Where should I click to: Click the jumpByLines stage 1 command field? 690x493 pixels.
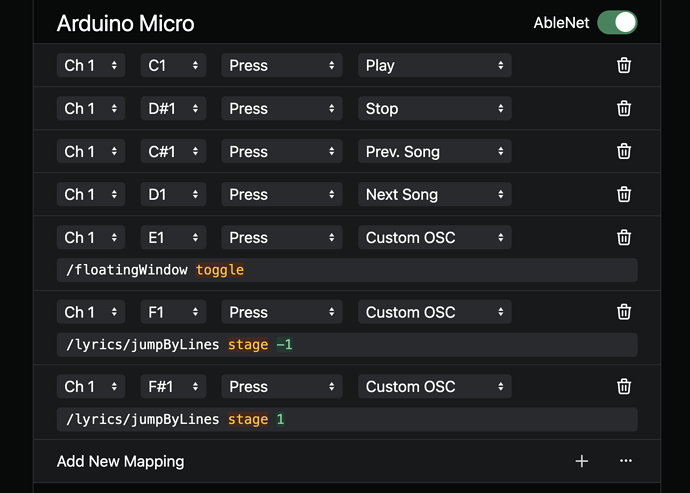tap(346, 419)
